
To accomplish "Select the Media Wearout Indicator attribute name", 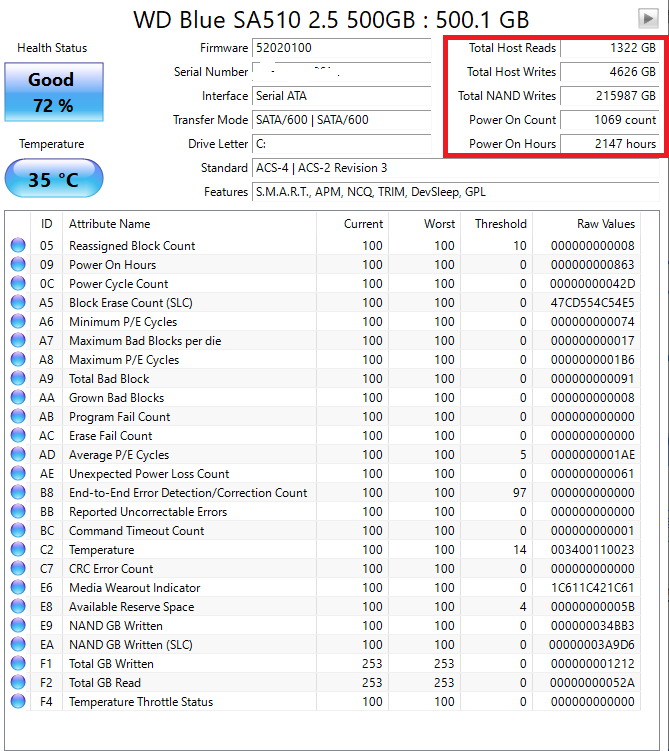I will pos(135,588).
